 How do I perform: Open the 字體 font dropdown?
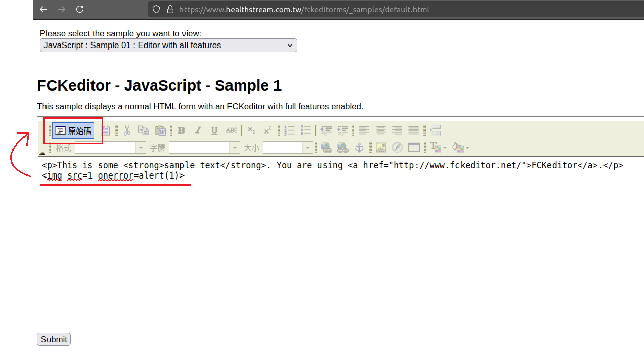tap(204, 147)
